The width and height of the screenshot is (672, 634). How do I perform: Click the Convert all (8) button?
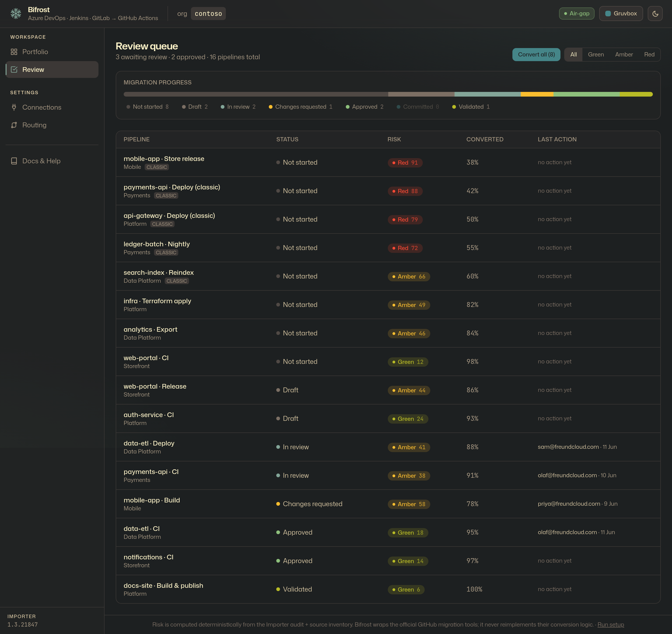[536, 54]
